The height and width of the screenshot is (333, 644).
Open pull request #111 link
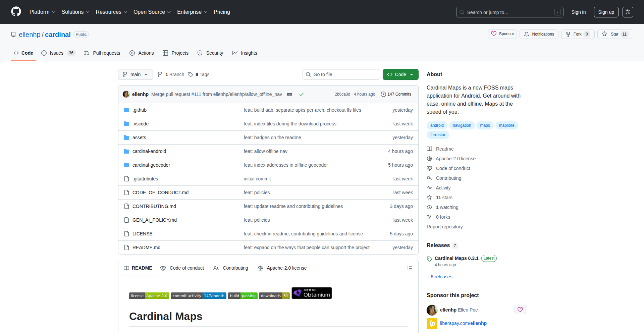point(196,94)
